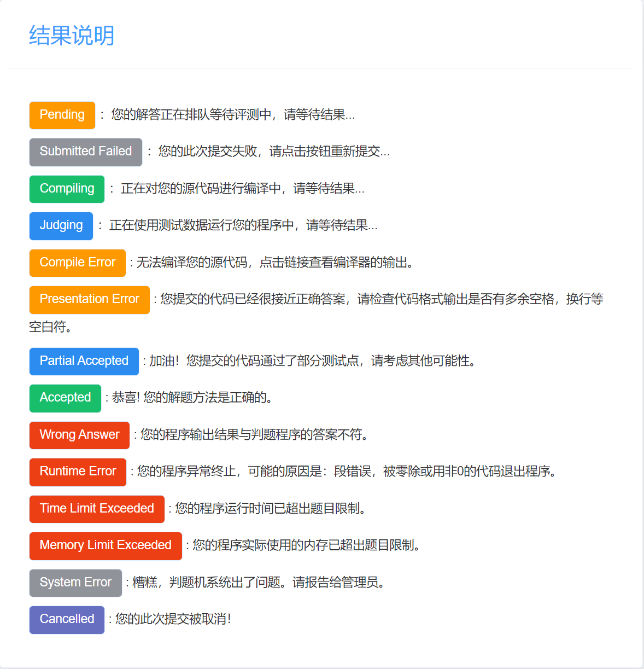The height and width of the screenshot is (669, 644).
Task: Click the text 正在对您的源代码进行编译中
Action: click(201, 189)
